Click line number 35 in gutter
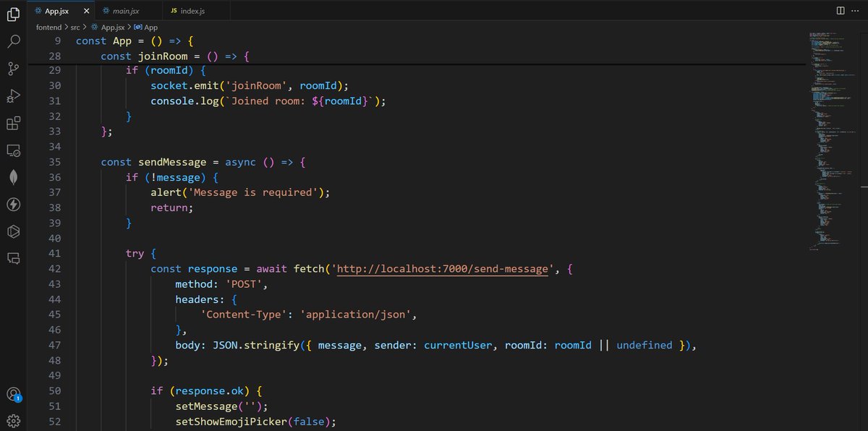The image size is (868, 431). 55,162
